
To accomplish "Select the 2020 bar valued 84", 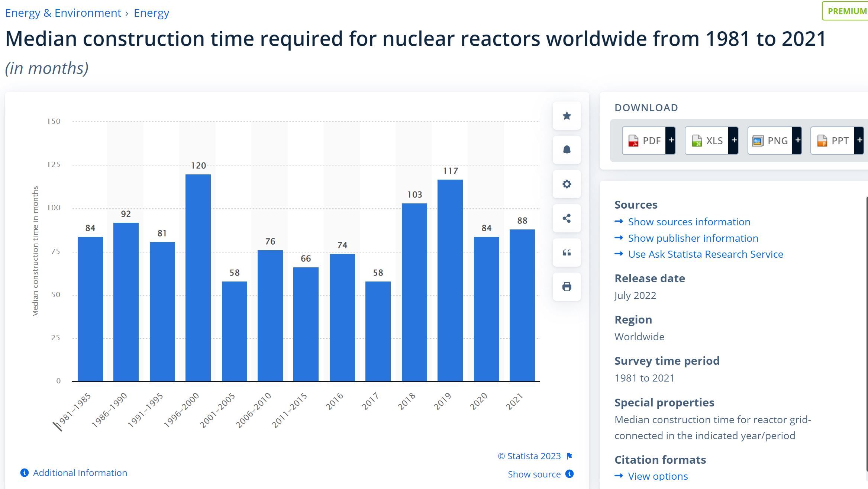I will coord(487,309).
